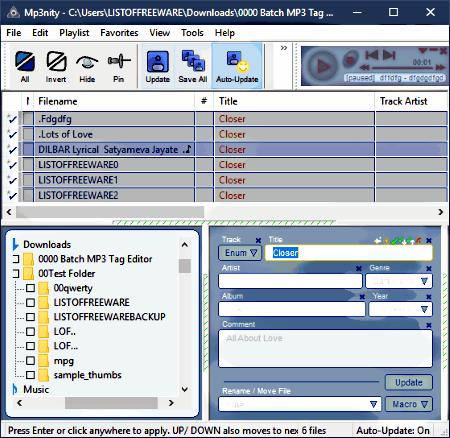Open the Favorites menu
The height and width of the screenshot is (438, 450).
[119, 33]
